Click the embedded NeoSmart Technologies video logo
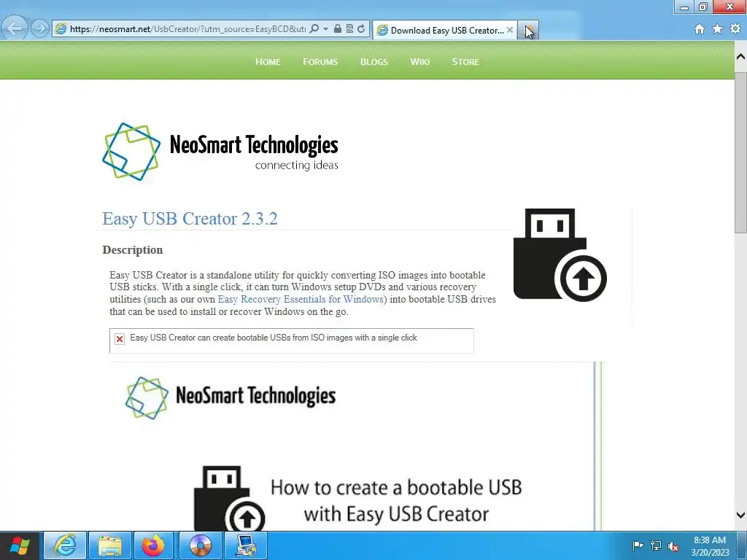 tap(230, 397)
